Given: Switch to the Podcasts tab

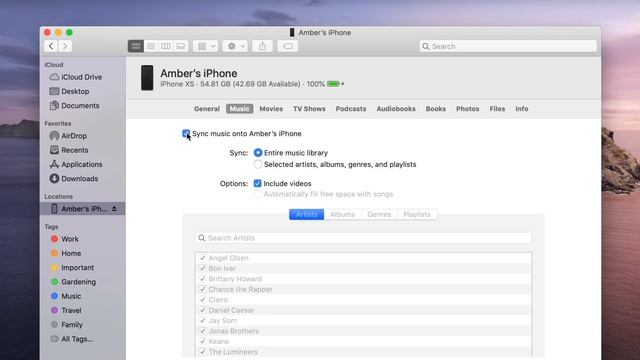Looking at the screenshot, I should point(351,109).
